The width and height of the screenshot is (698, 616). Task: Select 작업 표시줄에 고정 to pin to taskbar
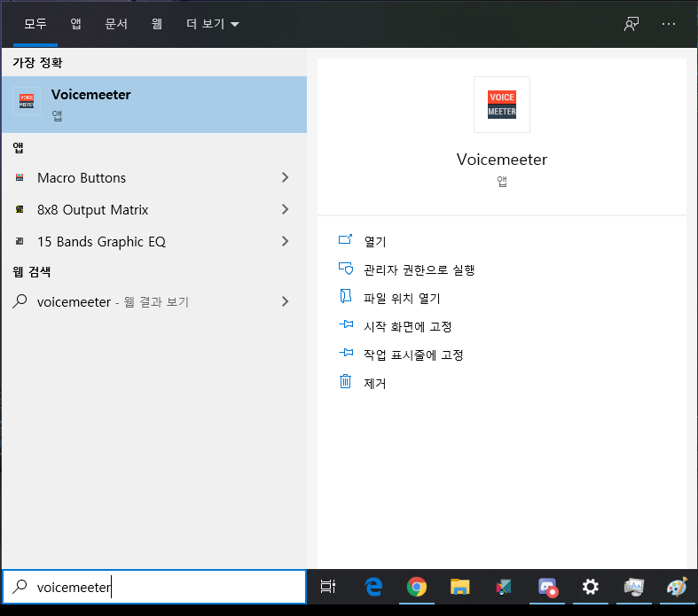click(x=413, y=355)
